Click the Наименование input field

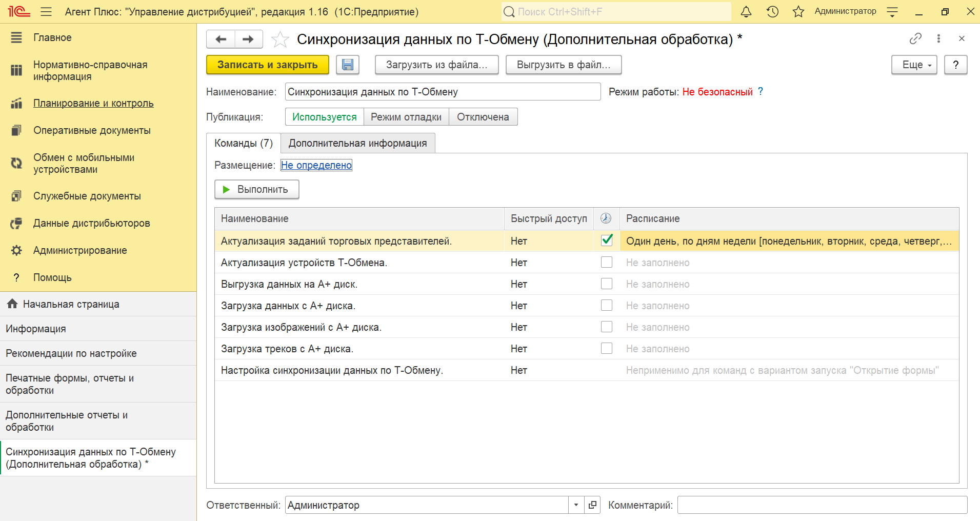point(443,92)
